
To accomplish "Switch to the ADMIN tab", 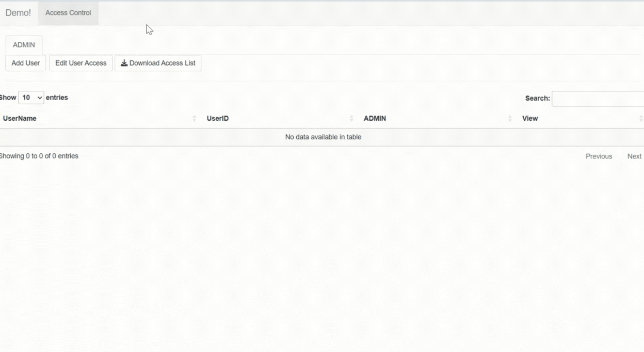I will [24, 45].
